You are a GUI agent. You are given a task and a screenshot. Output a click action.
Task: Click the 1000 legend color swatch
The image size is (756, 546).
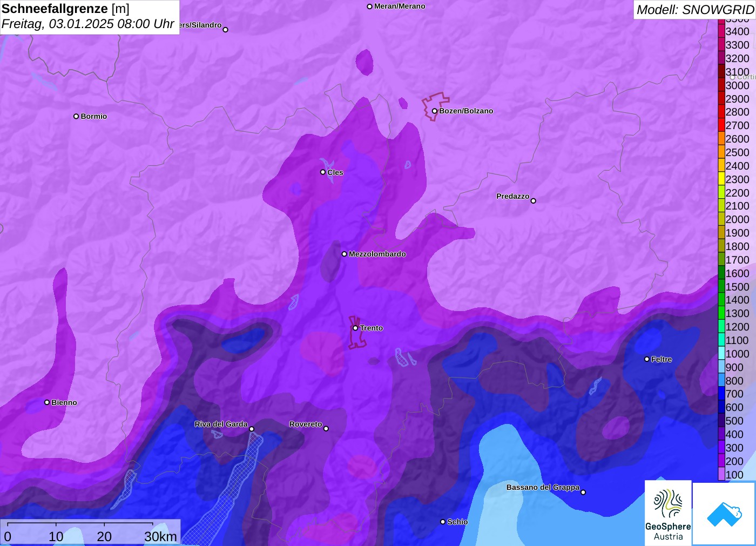tap(721, 354)
